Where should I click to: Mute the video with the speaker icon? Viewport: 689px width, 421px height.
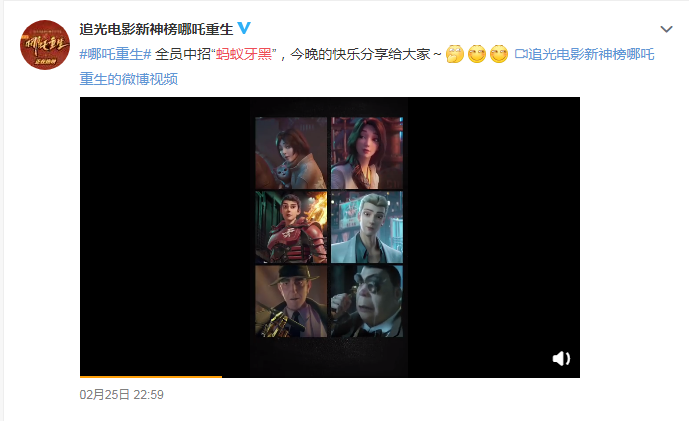point(561,359)
